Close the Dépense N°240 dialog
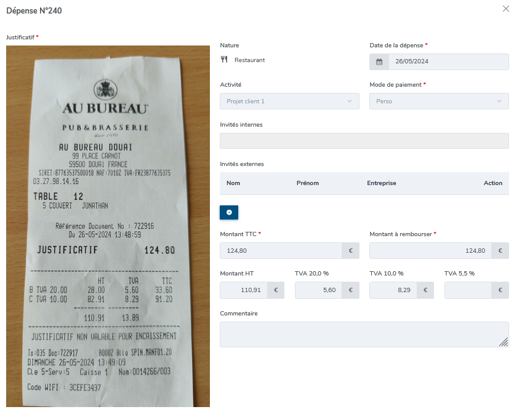514x420 pixels. coord(506,9)
